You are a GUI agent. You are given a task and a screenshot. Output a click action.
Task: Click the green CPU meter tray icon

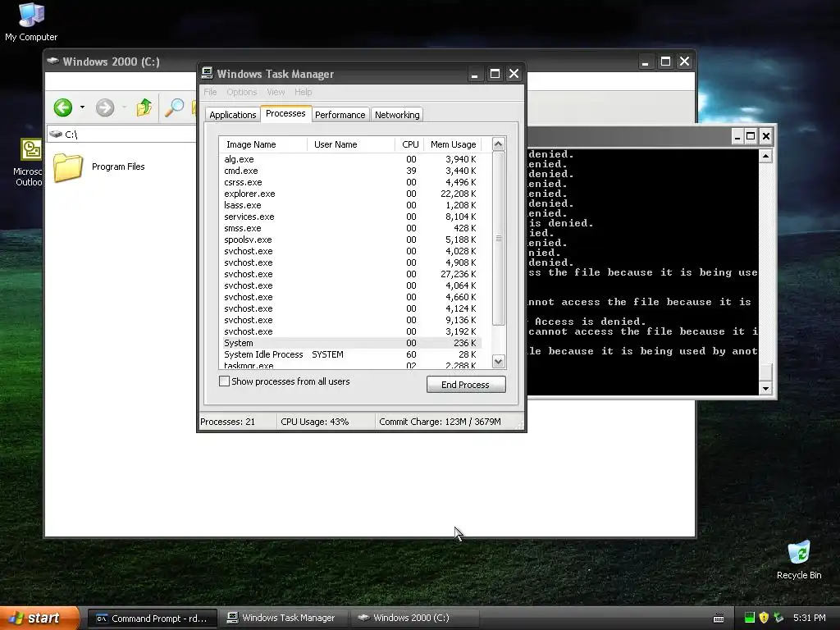750,618
